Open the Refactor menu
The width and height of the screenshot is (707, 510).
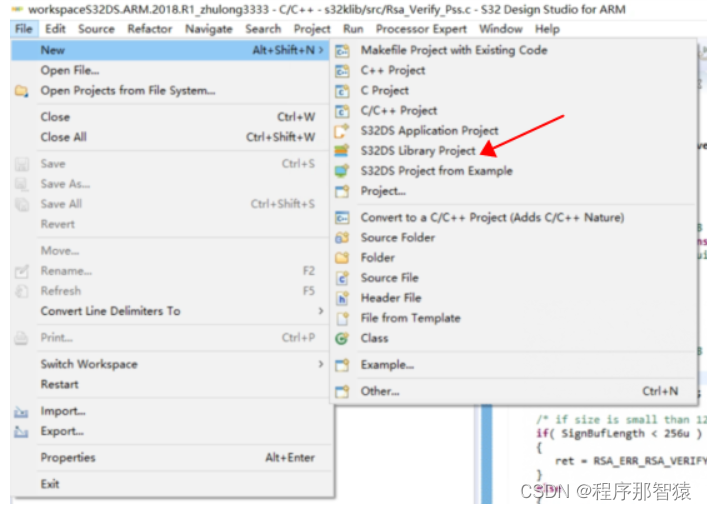pyautogui.click(x=150, y=29)
